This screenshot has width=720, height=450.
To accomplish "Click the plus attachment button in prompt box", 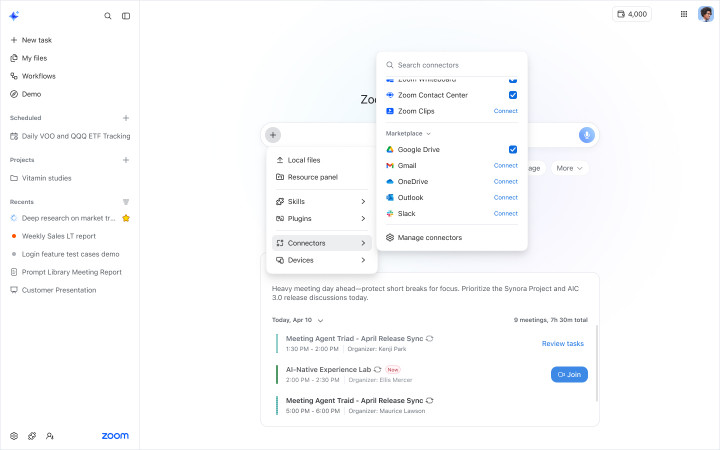I will click(x=273, y=135).
